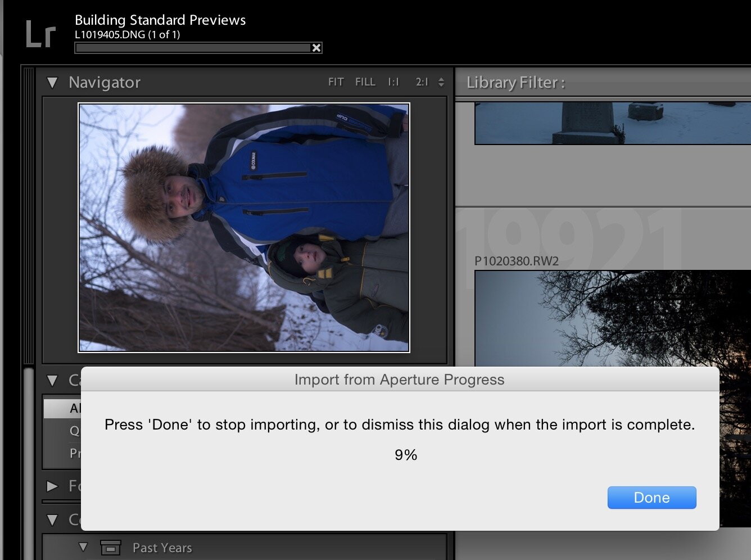Collapse the Collections panel triangle
Screen dimensions: 751x560
click(x=52, y=520)
